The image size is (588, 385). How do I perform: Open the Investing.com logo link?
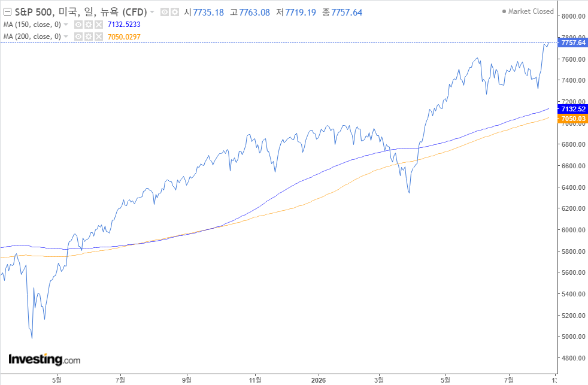44,359
